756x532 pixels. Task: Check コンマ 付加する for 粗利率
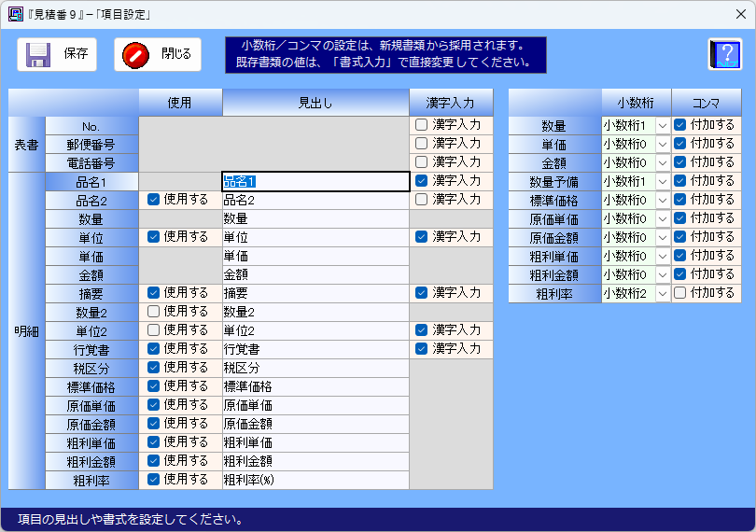(679, 292)
